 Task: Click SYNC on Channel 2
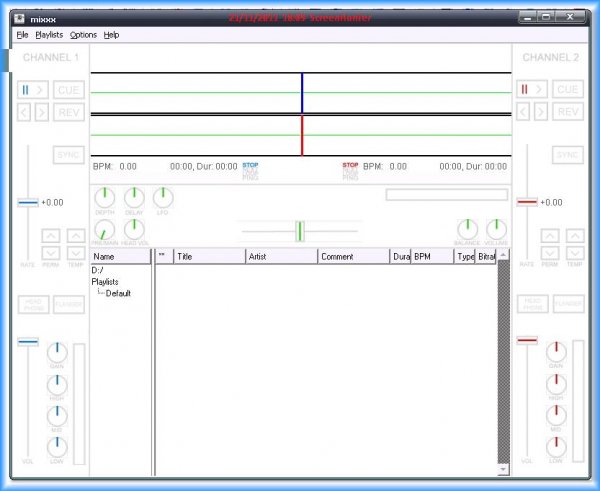click(x=568, y=155)
